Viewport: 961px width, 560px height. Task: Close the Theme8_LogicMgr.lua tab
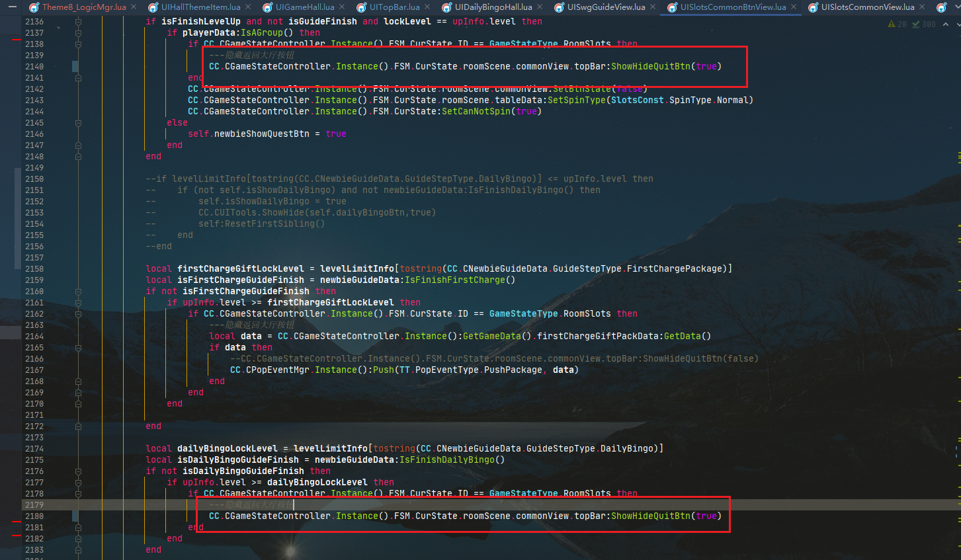[x=134, y=7]
